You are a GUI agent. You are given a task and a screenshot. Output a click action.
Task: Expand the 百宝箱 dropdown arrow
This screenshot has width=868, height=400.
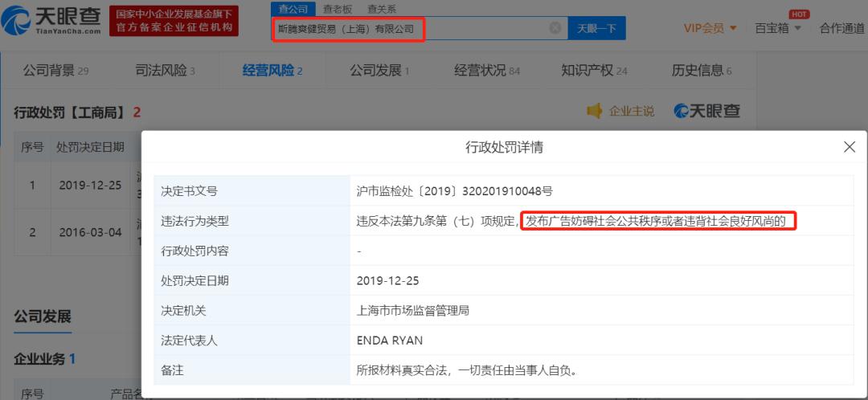coord(798,28)
